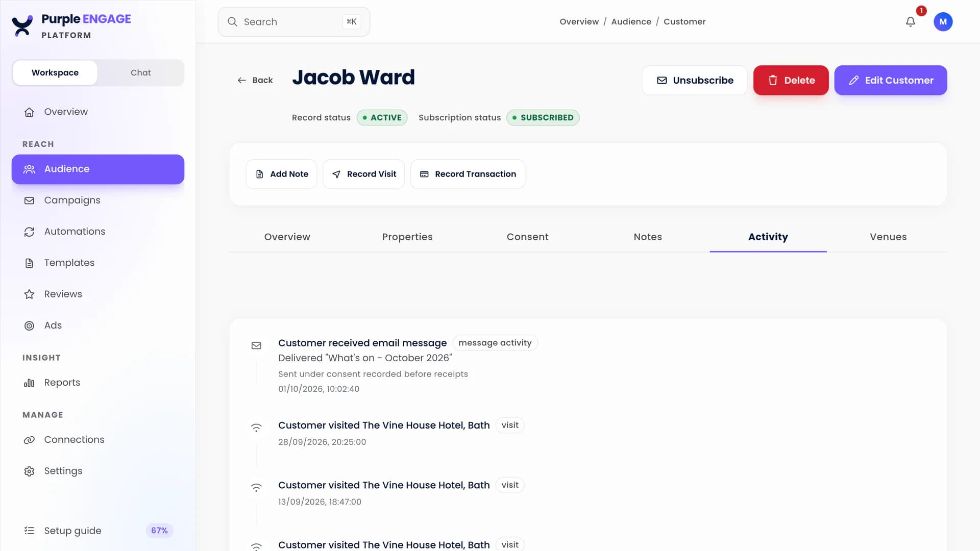Go to Audience breadcrumb link
Image resolution: width=980 pixels, height=551 pixels.
click(x=631, y=21)
